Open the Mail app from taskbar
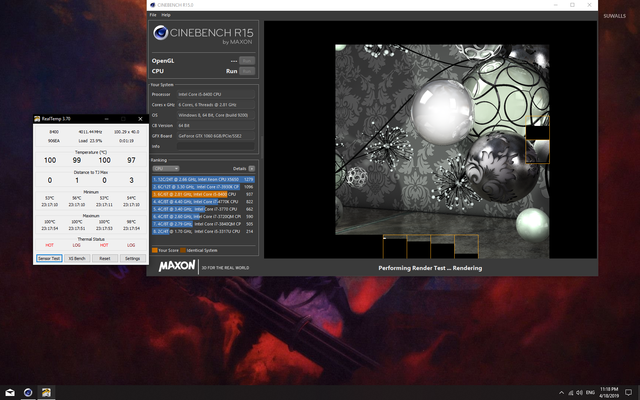The image size is (640, 400). 9,393
